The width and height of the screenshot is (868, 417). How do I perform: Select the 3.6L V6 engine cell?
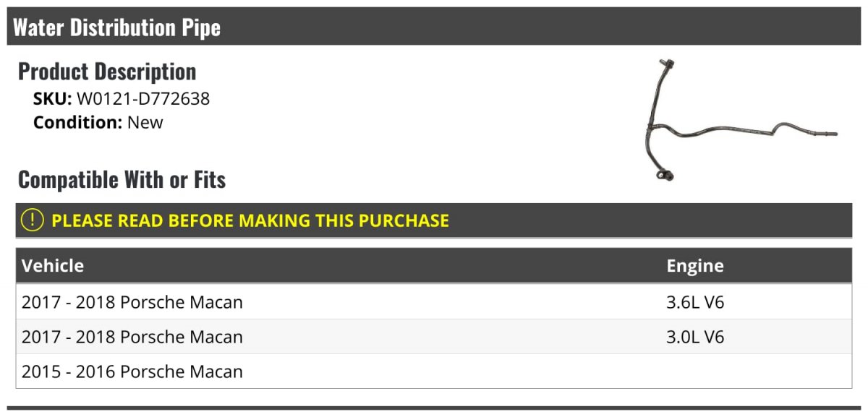[694, 302]
